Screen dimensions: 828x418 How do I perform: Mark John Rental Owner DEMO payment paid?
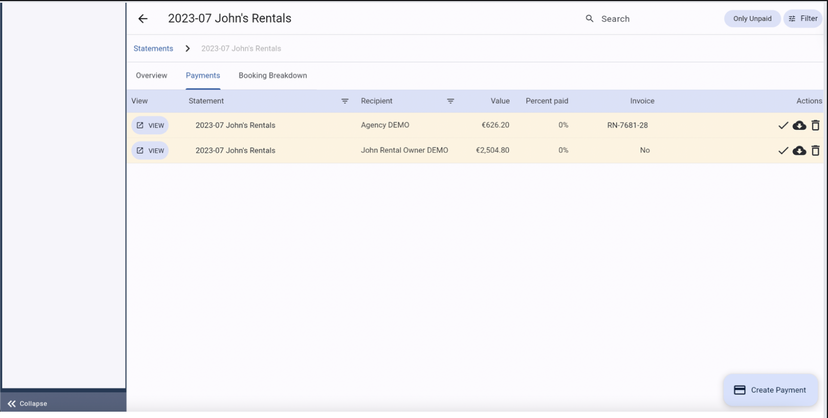click(783, 150)
